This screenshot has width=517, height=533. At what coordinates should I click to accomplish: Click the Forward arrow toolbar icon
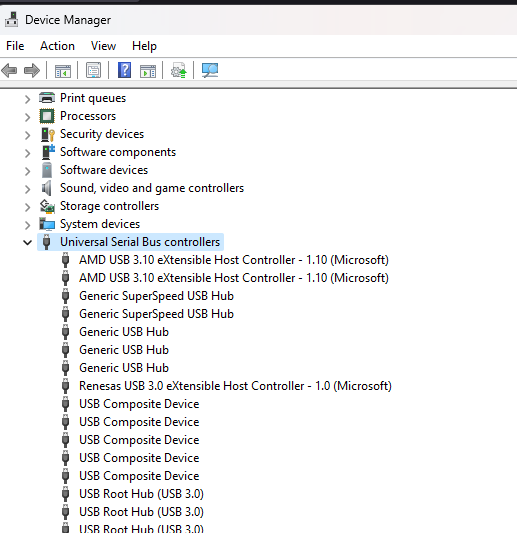(32, 71)
